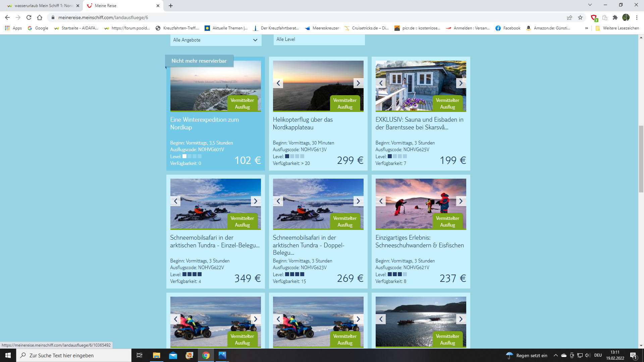Screen dimensions: 644x362
Task: Open Schneemobilsafari Doppel-Belegung excursion title
Action: point(308,245)
